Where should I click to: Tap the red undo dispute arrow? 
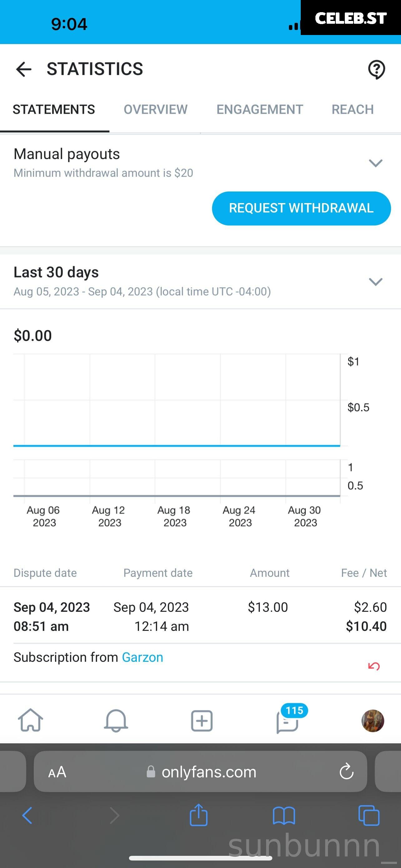tap(374, 666)
